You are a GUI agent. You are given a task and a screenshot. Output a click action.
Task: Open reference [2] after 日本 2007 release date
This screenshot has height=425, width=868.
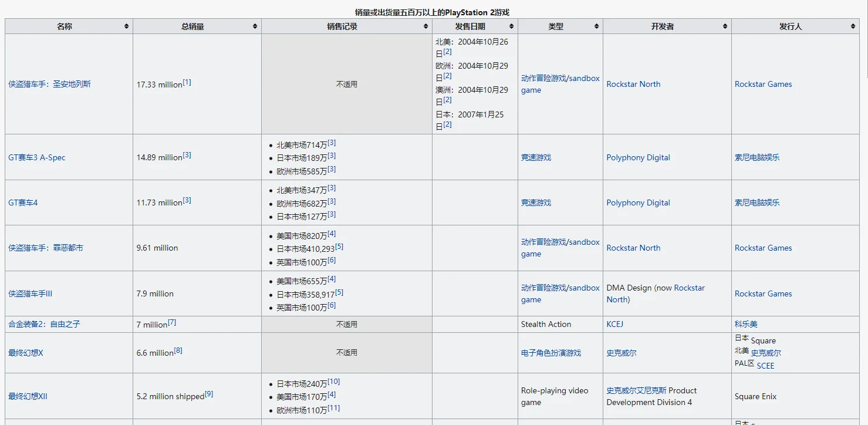(447, 124)
